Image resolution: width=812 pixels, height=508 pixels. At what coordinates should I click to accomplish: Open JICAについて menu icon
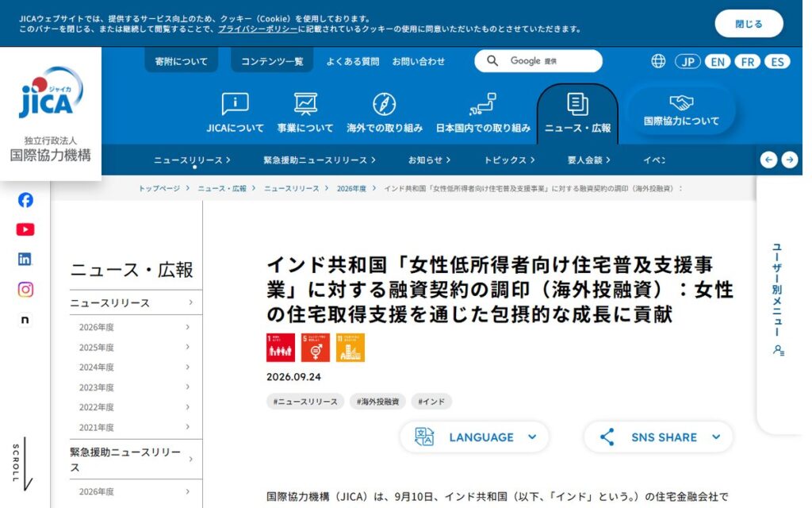(235, 104)
